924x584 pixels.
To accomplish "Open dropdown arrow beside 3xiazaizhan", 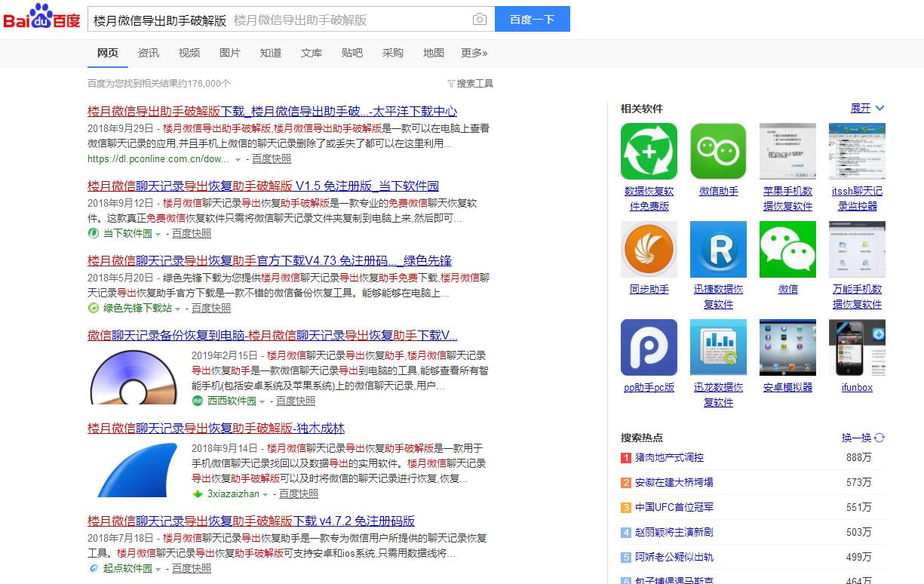I will 265,494.
